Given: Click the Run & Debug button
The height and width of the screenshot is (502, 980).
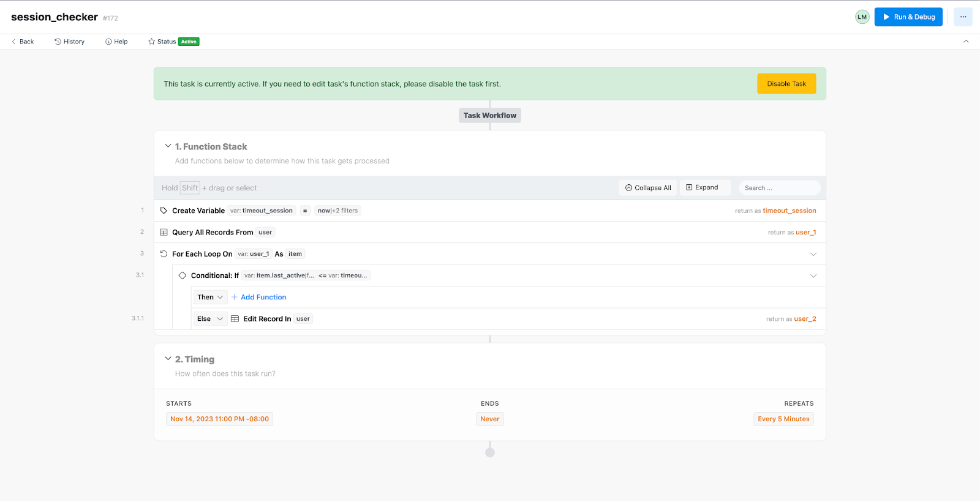Looking at the screenshot, I should point(908,17).
